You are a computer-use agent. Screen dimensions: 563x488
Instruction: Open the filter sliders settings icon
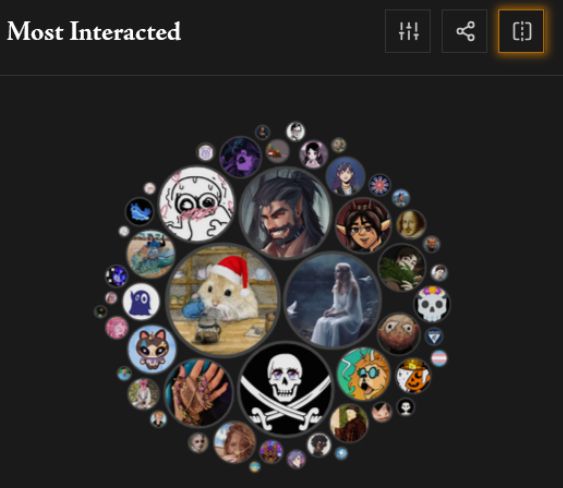408,31
